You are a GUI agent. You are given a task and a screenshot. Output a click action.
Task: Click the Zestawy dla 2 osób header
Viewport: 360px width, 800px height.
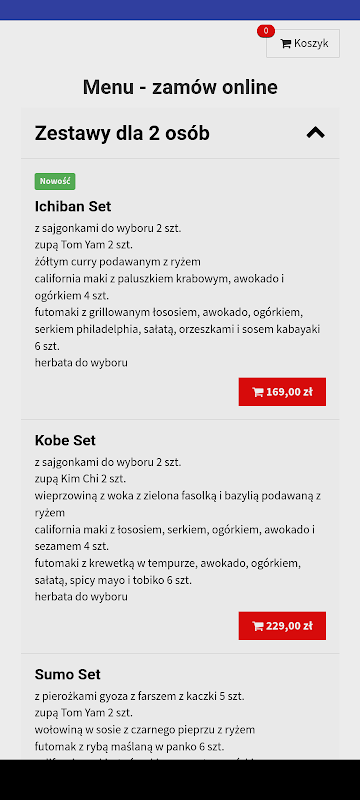[x=180, y=133]
